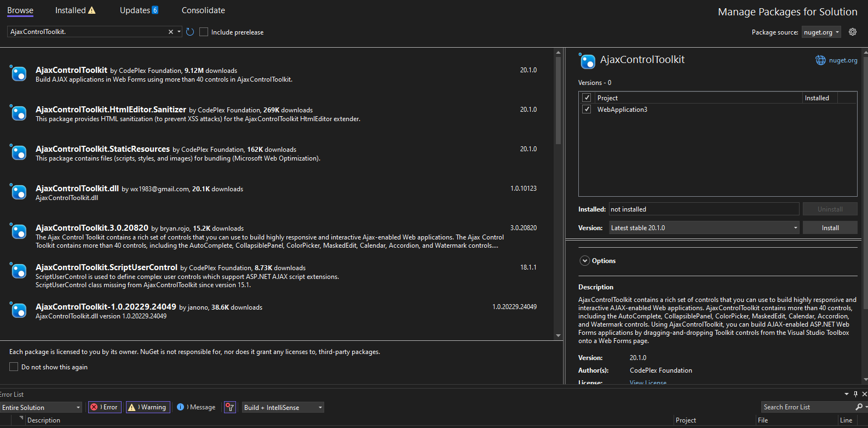Enable Include prerelease checkbox
This screenshot has width=868, height=428.
204,32
